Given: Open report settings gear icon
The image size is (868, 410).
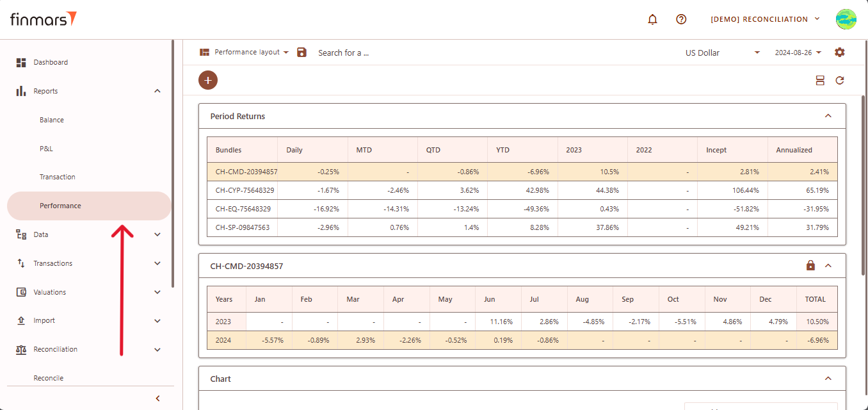Looking at the screenshot, I should (x=840, y=53).
